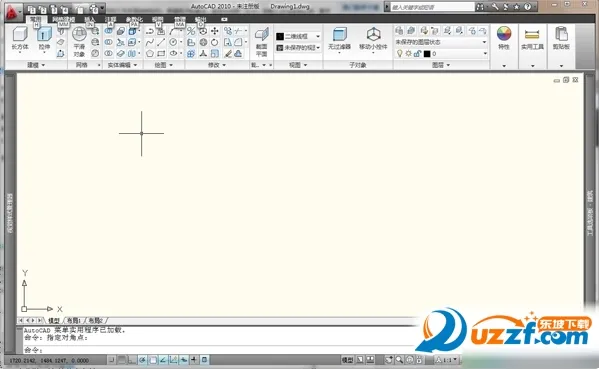599x369 pixels.
Task: Expand the Layers (图层) panel
Action: point(441,65)
